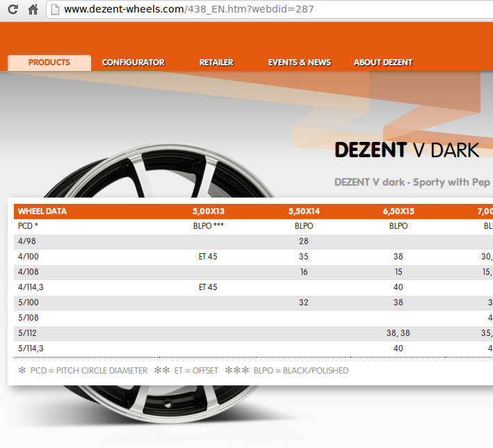Screen dimensions: 493x448
Task: Open the ABOUT DEZENT menu item
Action: coord(383,63)
